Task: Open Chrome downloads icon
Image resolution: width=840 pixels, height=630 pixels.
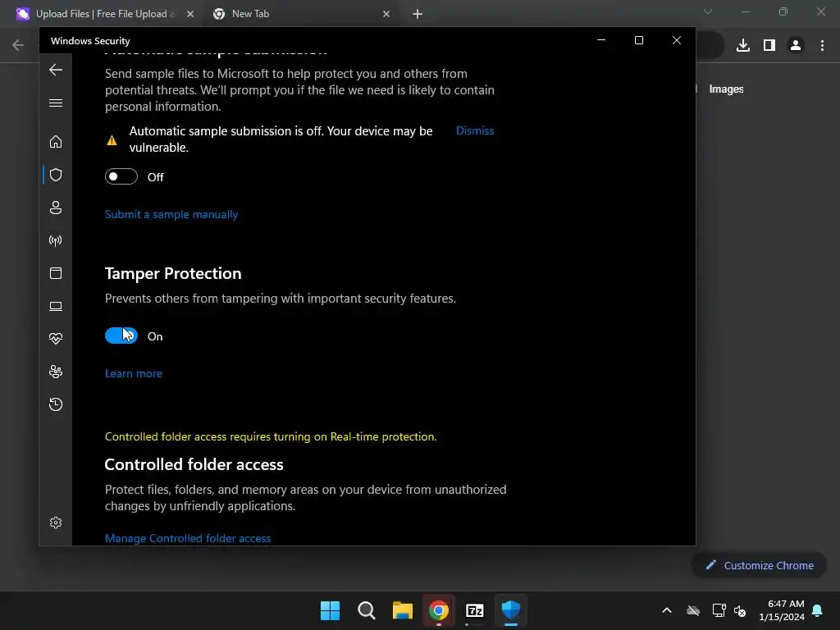Action: point(743,45)
